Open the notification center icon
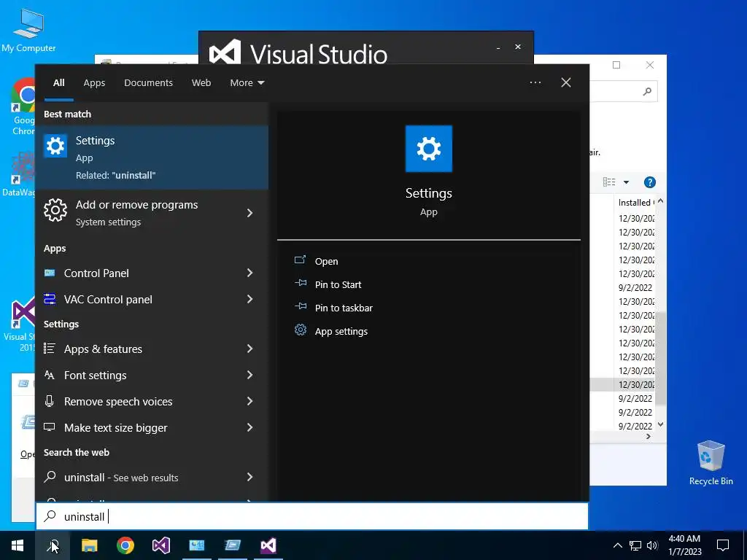This screenshot has width=747, height=560. 723,545
